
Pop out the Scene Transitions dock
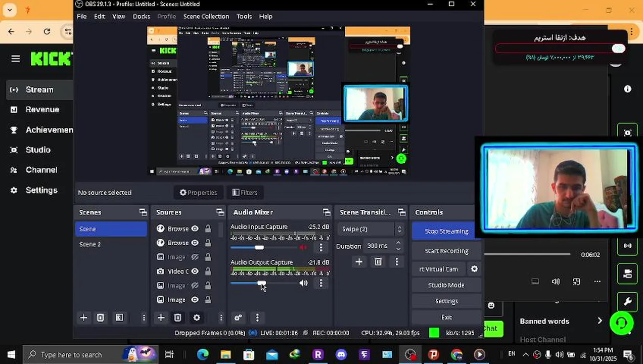(402, 212)
